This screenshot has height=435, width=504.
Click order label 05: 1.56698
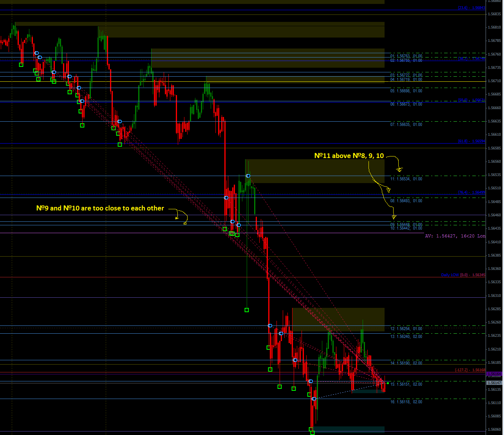click(x=406, y=91)
